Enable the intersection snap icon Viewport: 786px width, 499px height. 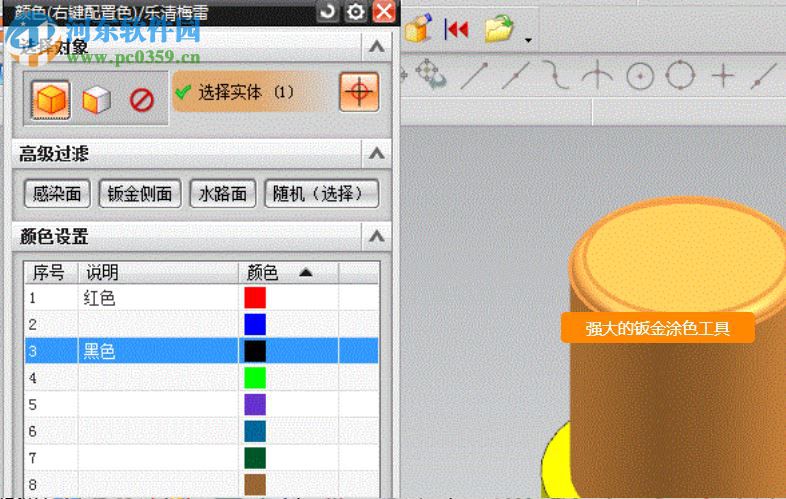pyautogui.click(x=597, y=76)
